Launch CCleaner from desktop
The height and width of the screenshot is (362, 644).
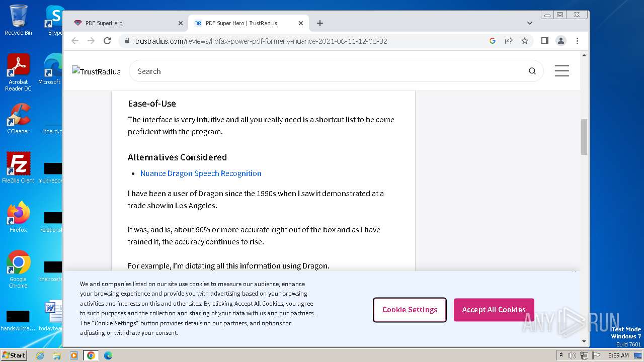pos(18,119)
